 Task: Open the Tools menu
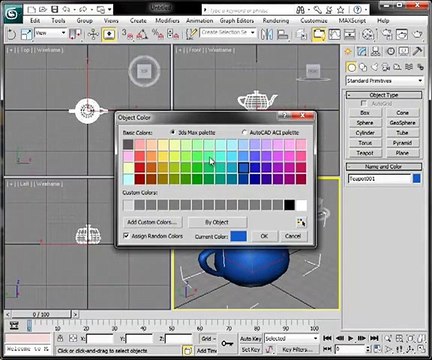[x=58, y=21]
